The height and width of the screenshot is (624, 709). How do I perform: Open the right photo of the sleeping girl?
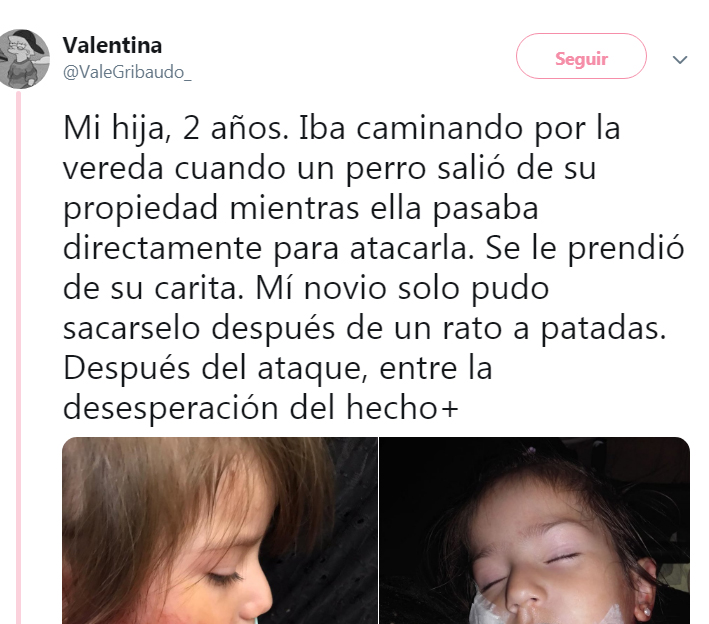534,530
